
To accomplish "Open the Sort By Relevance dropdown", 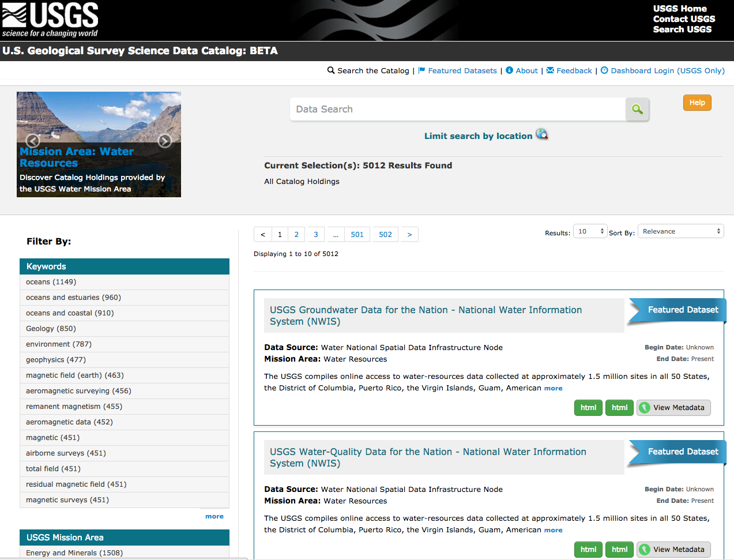I will (680, 231).
